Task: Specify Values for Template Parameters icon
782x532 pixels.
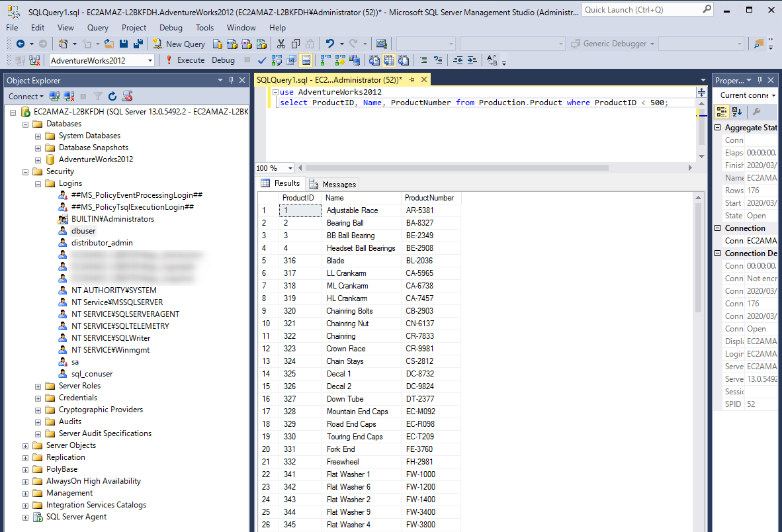Action: pos(492,60)
